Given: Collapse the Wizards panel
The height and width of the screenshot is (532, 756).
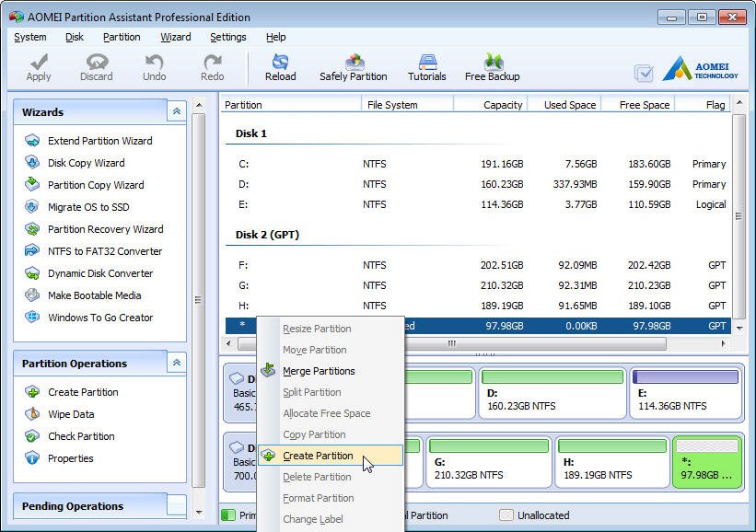Looking at the screenshot, I should pos(176,111).
